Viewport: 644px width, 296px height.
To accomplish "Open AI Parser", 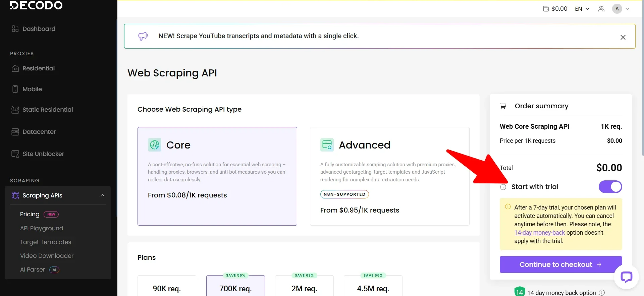I will point(33,270).
